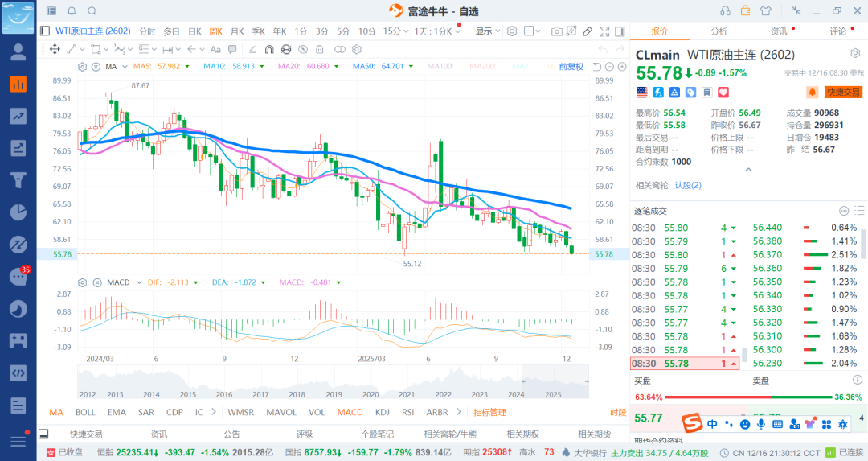This screenshot has width=868, height=461.
Task: Open the orange bar-chart watchlist sidebar icon
Action: coord(18,84)
